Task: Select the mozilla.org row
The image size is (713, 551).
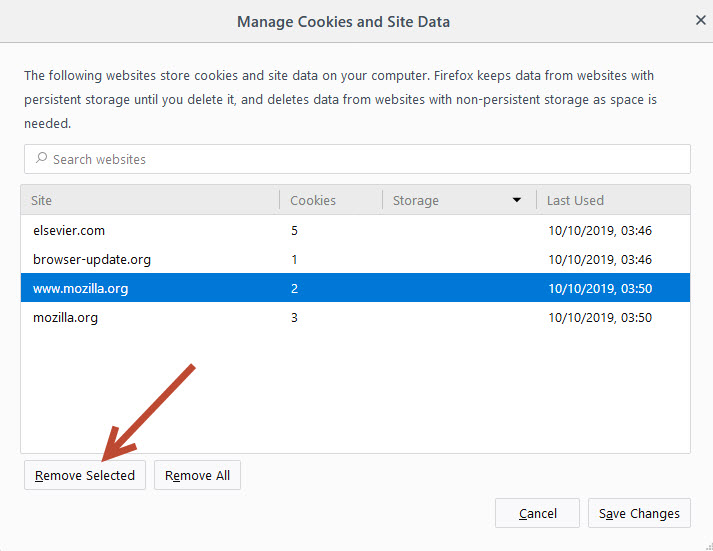Action: pyautogui.click(x=356, y=317)
